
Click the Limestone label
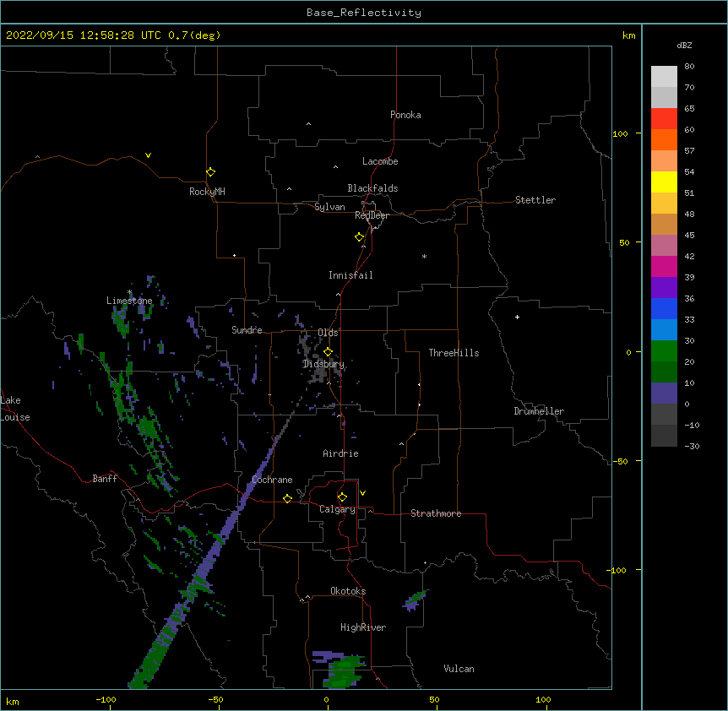129,301
